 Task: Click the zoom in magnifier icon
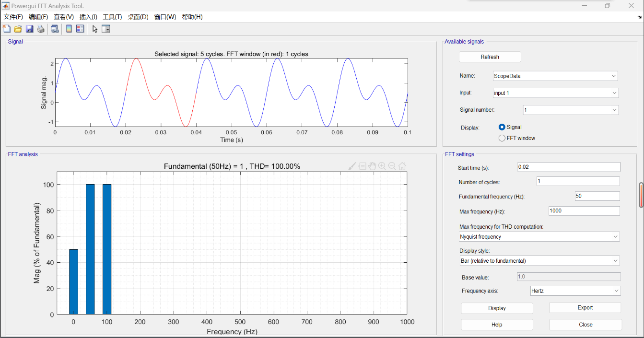pyautogui.click(x=382, y=166)
